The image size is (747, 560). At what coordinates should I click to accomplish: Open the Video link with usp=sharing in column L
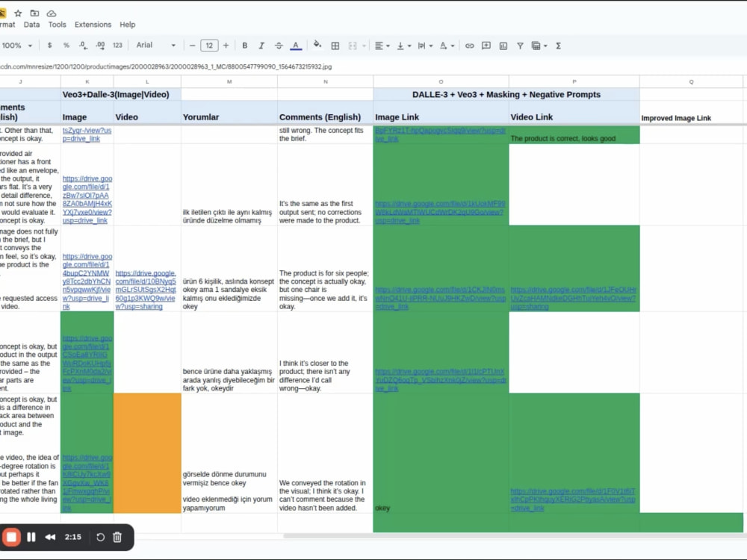click(x=146, y=290)
